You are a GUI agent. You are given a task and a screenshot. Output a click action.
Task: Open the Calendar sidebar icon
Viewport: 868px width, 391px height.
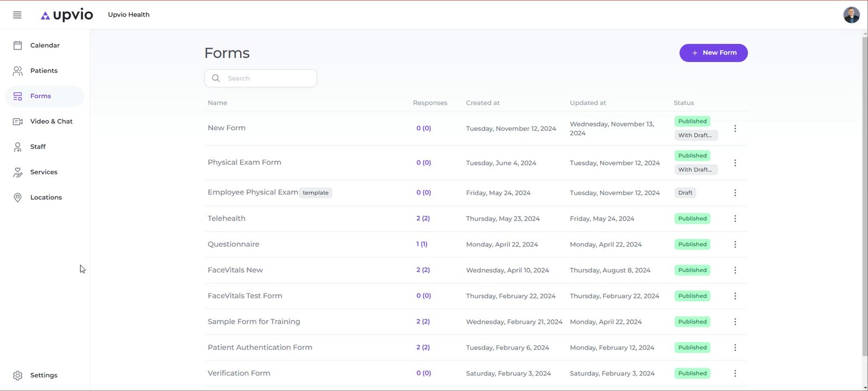[17, 46]
